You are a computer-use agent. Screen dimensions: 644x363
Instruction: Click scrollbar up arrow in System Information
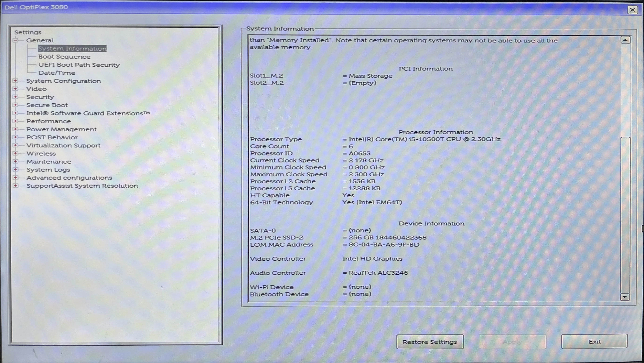tap(625, 40)
